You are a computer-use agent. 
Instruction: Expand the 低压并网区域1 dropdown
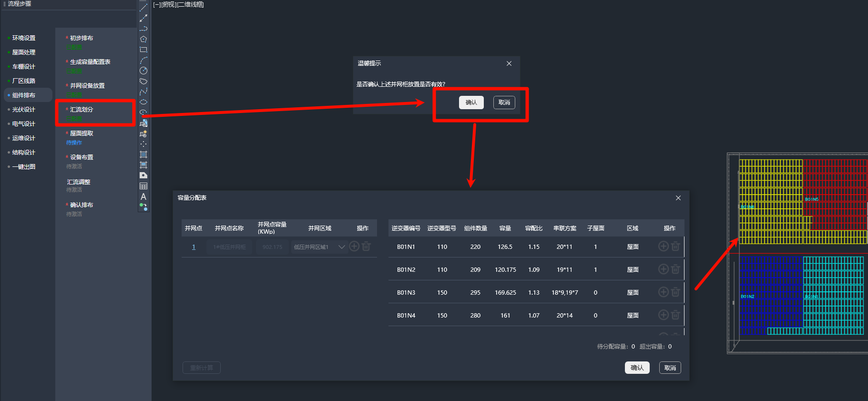click(x=341, y=247)
